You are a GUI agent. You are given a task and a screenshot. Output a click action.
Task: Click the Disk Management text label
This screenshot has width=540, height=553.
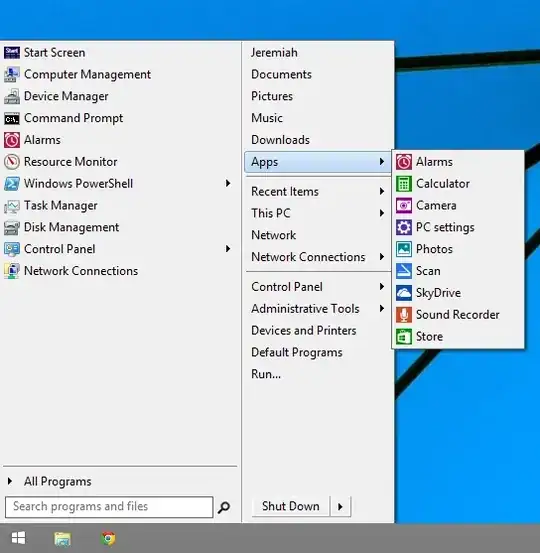(x=71, y=227)
